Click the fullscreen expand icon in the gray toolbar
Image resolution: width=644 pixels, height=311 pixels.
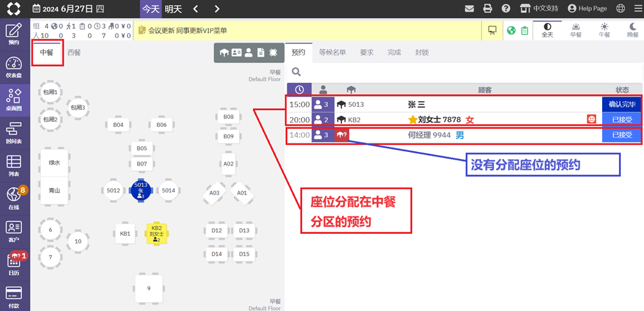coord(272,53)
